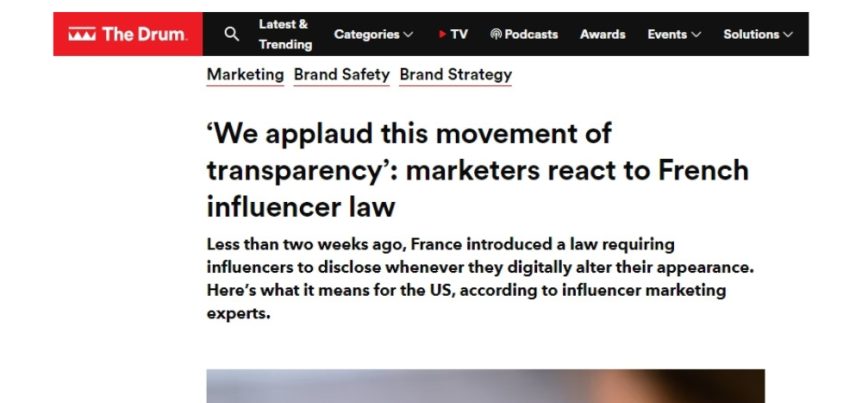
Task: Click the Solutions text label
Action: (x=751, y=34)
